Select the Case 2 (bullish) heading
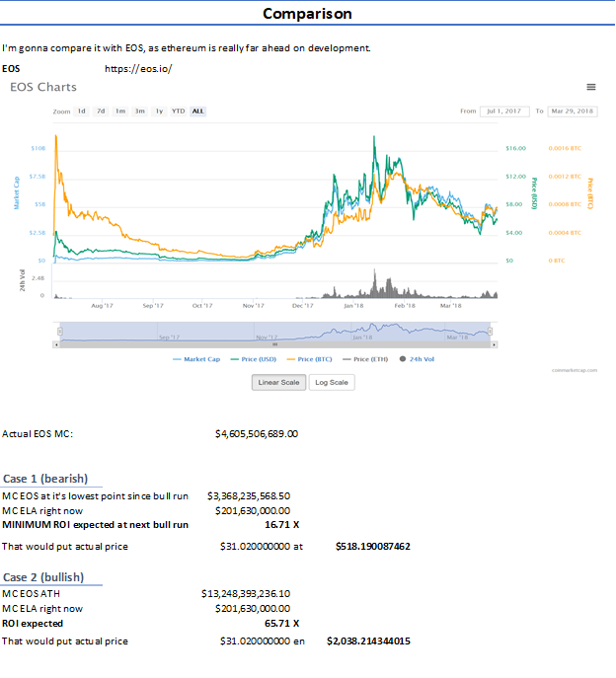 (x=43, y=577)
